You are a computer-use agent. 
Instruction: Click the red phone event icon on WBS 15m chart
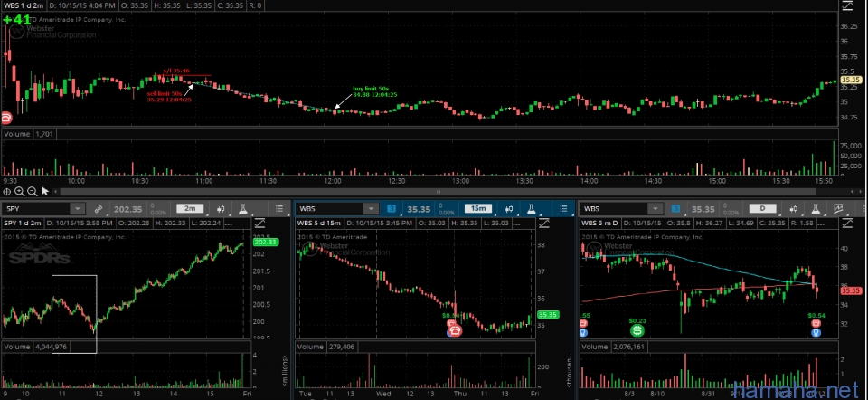pos(456,330)
